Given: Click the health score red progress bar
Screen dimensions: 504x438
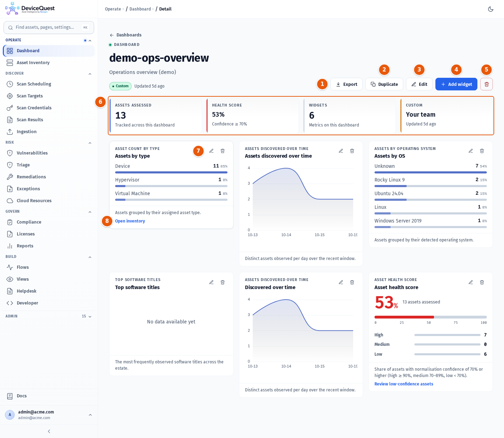Looking at the screenshot, I should coord(404,317).
